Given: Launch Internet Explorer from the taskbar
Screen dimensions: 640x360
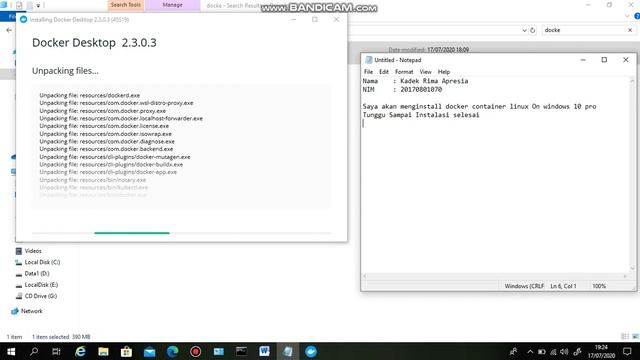Looking at the screenshot, I should (80, 351).
